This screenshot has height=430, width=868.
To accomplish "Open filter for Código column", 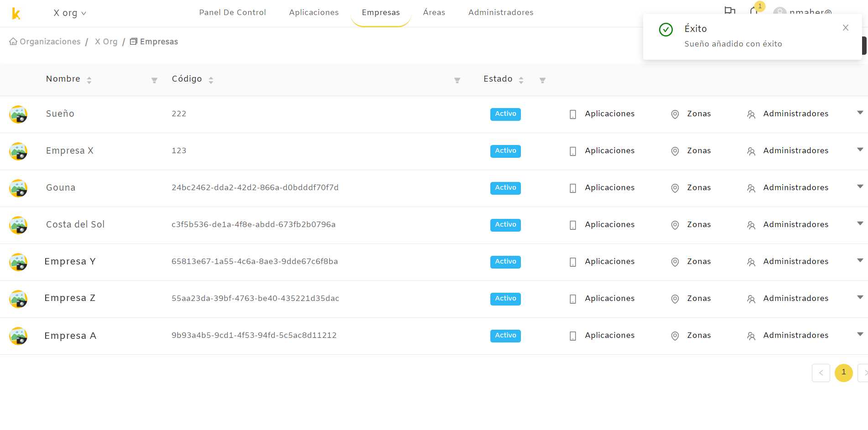I will [x=457, y=80].
